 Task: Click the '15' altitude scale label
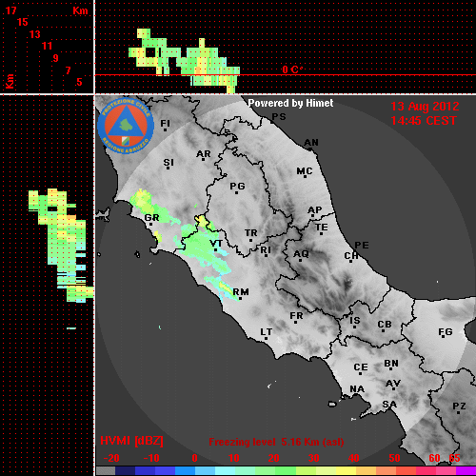(23, 22)
